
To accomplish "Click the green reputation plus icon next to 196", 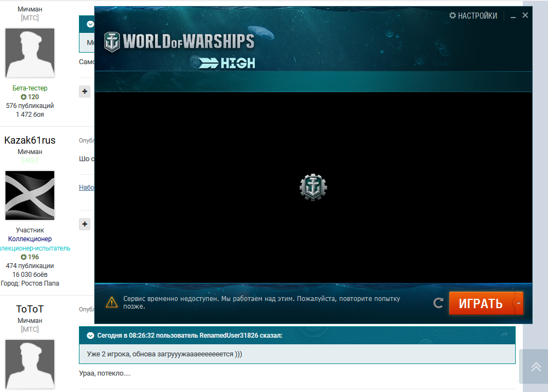I will [24, 257].
